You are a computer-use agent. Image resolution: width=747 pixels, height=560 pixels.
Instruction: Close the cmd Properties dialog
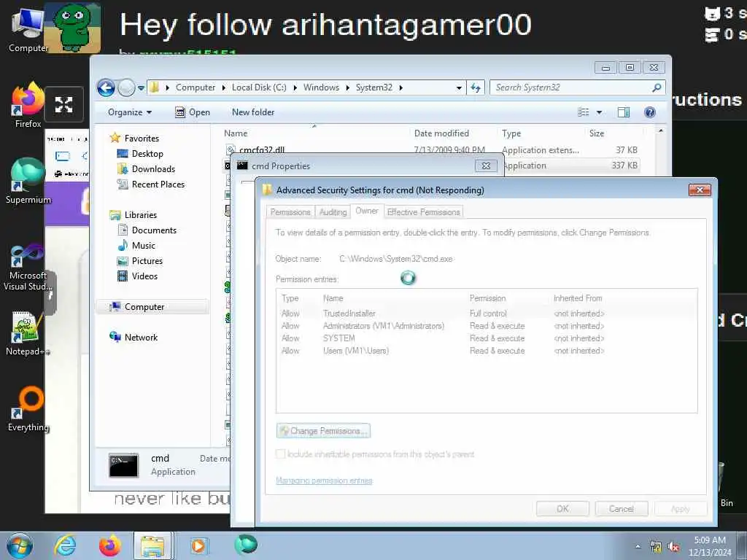point(486,166)
